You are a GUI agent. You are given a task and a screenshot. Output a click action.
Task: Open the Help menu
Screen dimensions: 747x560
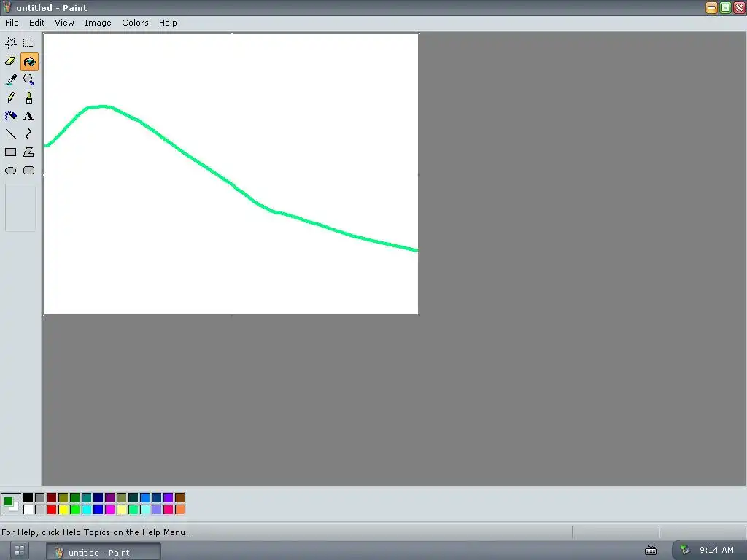pos(168,23)
